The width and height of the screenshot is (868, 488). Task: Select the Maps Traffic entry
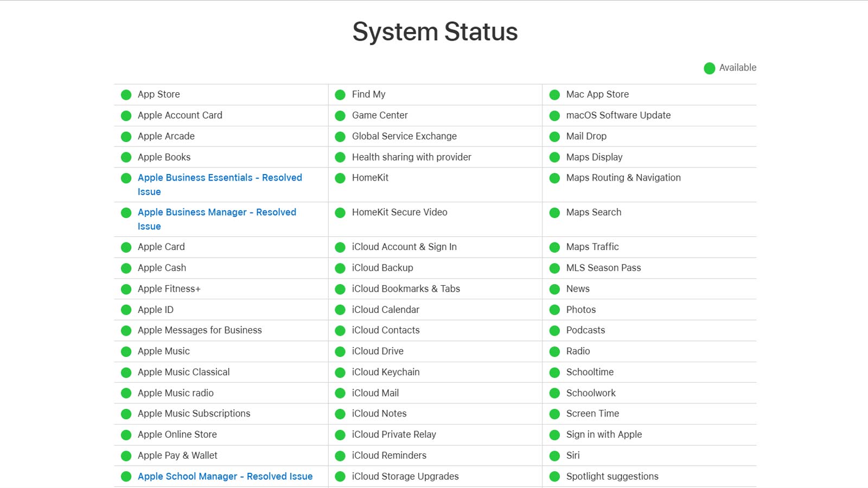[x=592, y=247]
